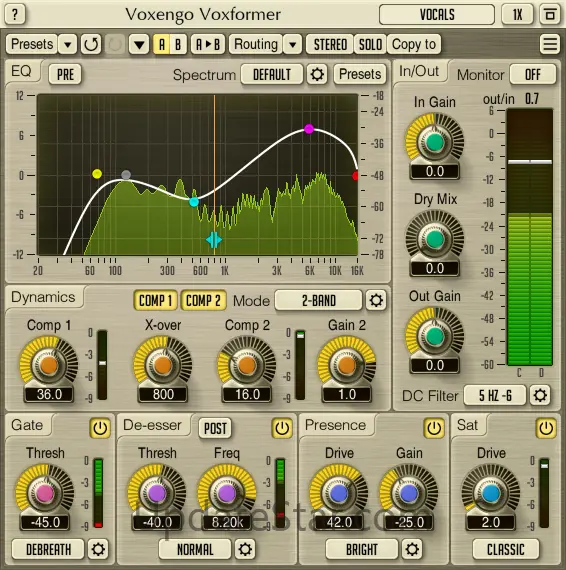Image resolution: width=566 pixels, height=570 pixels.
Task: Select the red EQ band point
Action: (356, 176)
